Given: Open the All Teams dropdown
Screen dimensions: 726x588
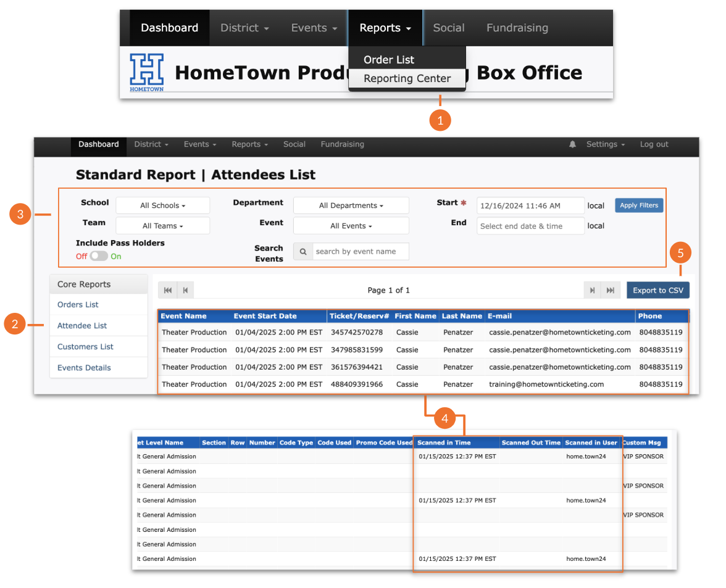Looking at the screenshot, I should [162, 226].
